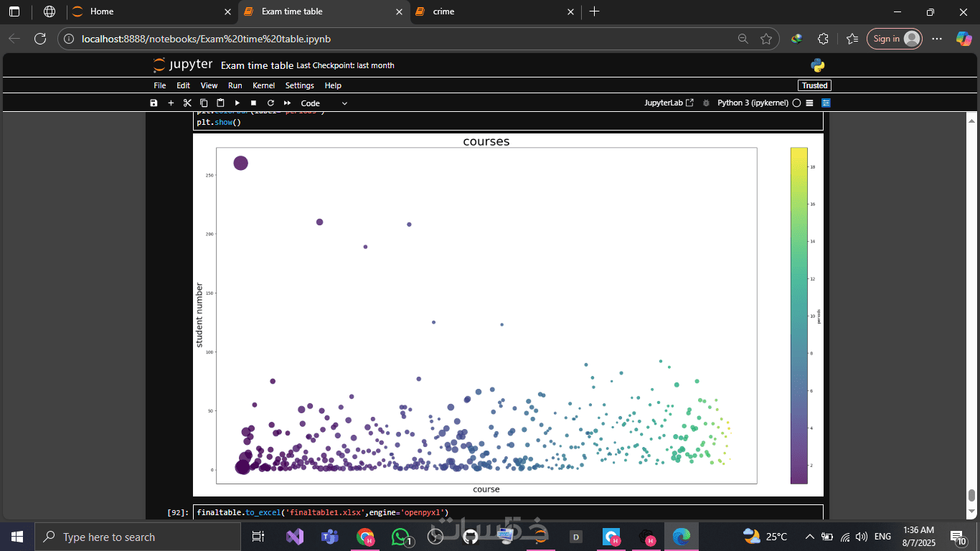Restart the kernel with circular arrow icon
Screen dimensions: 980x551
[270, 103]
